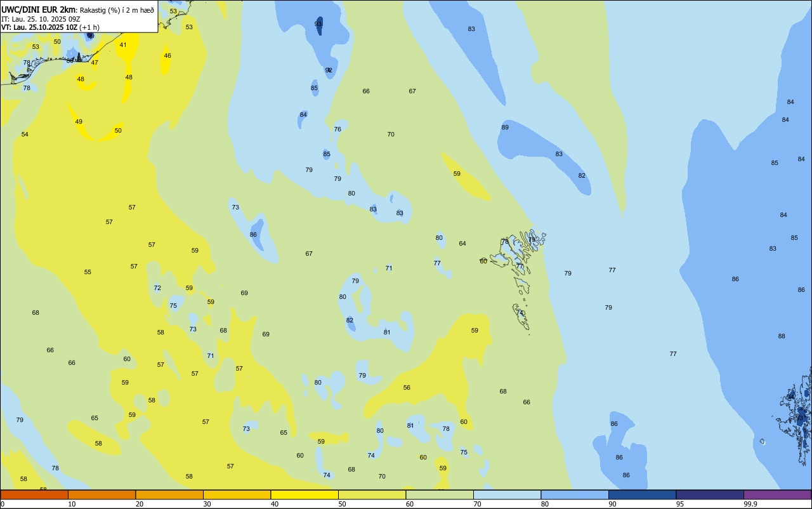
Task: Click the humidity value 64 on the map
Action: pos(462,244)
